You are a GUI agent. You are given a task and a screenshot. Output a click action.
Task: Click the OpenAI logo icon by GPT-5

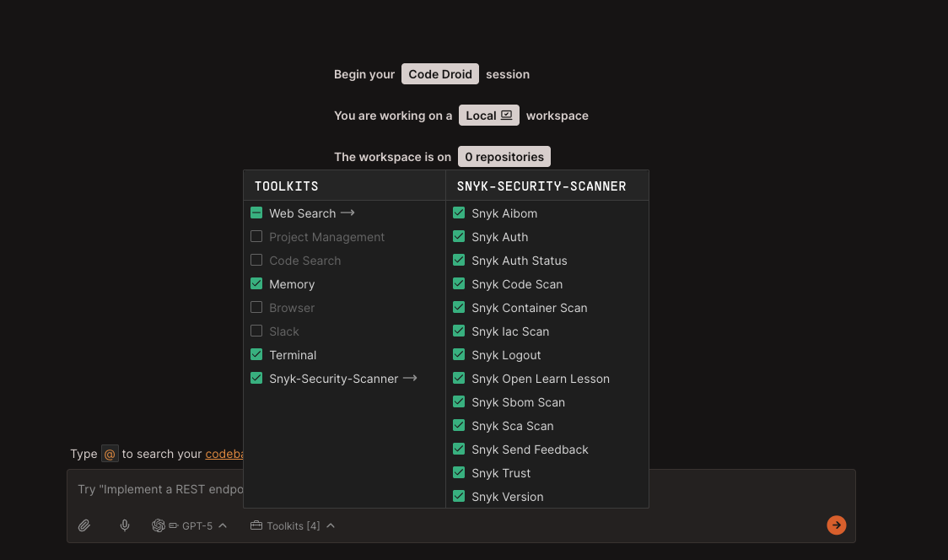point(158,525)
